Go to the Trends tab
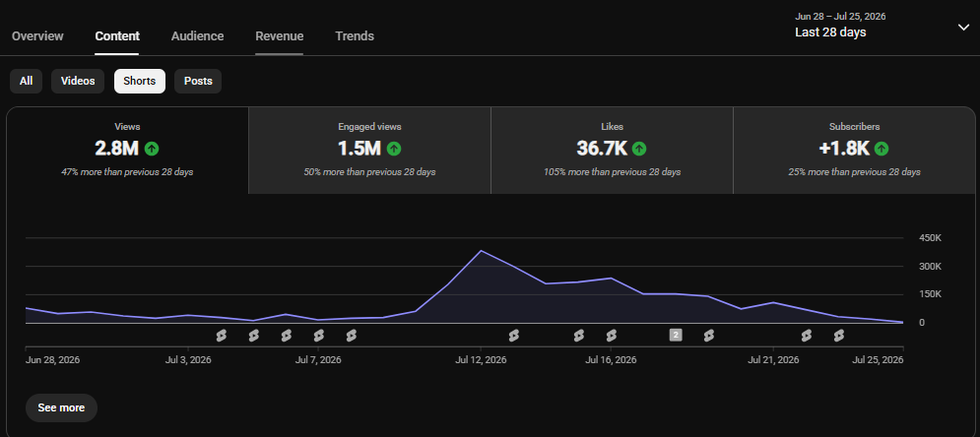Viewport: 980px width, 437px height. point(355,36)
